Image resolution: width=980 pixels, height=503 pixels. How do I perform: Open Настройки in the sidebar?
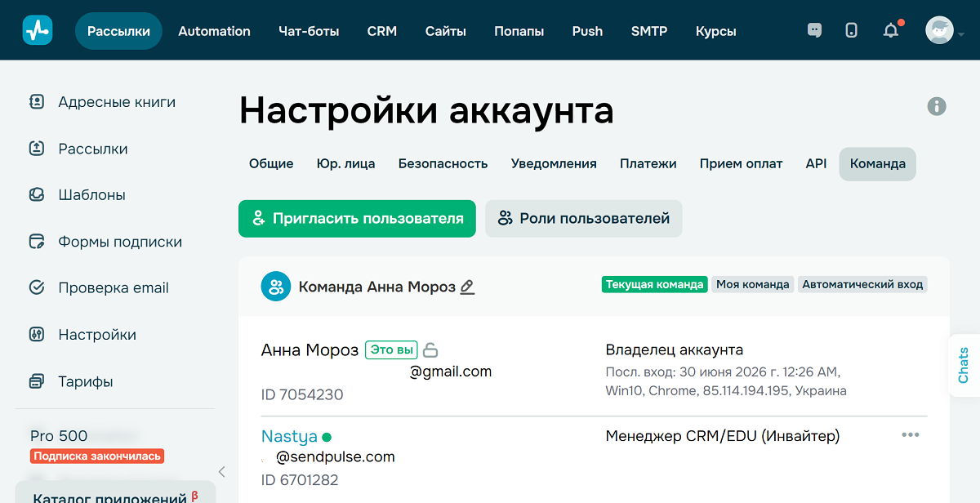[97, 335]
